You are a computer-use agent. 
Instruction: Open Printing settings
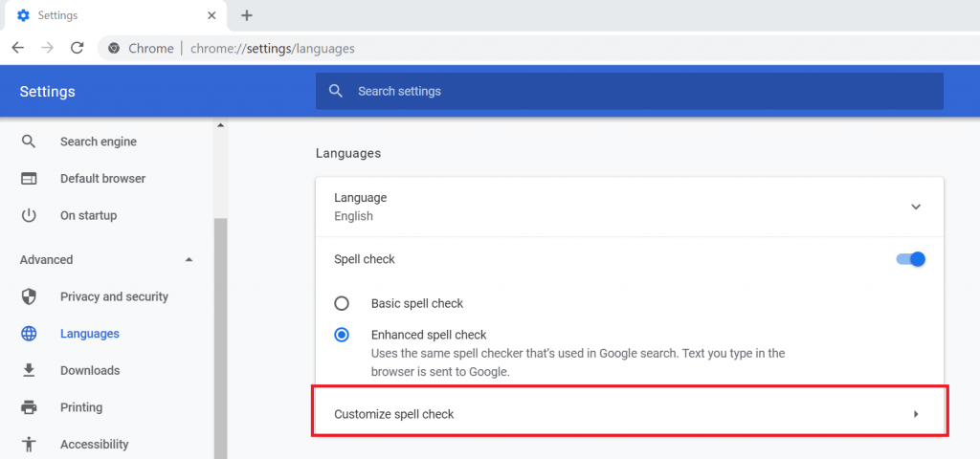[x=81, y=407]
